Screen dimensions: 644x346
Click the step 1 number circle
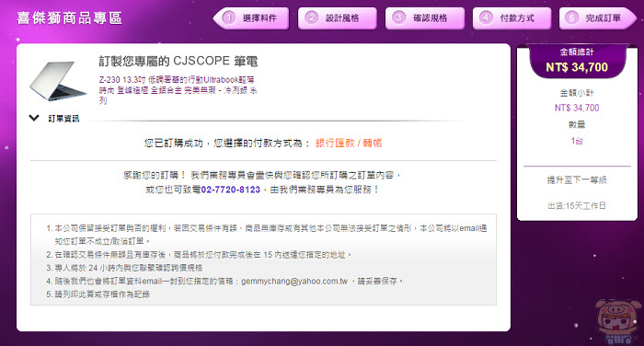(x=229, y=18)
